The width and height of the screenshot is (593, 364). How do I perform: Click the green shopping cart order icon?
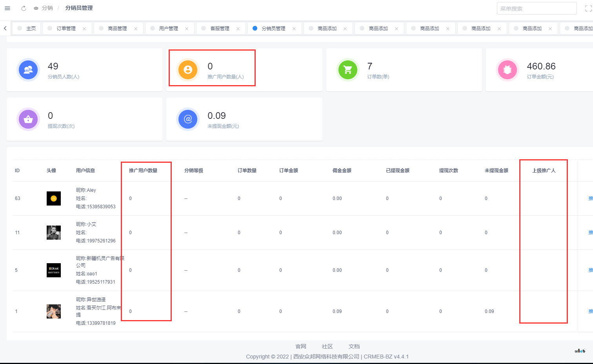pyautogui.click(x=348, y=70)
